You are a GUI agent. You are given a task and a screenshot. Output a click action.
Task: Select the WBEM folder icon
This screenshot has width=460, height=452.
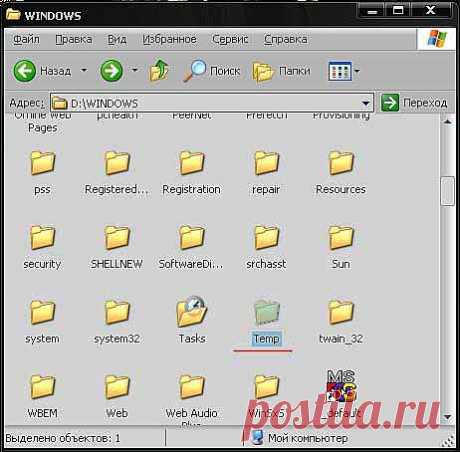point(43,387)
